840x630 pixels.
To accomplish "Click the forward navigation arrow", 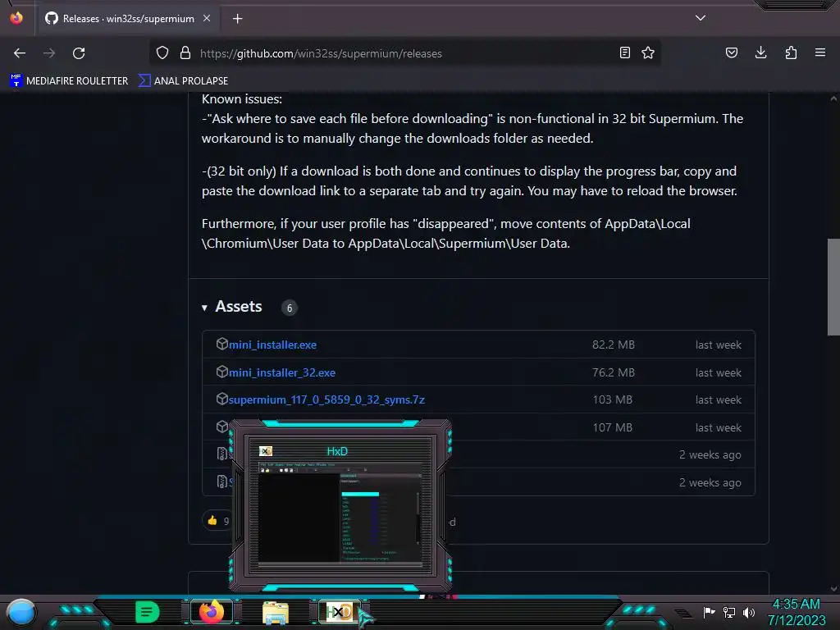I will (x=49, y=53).
